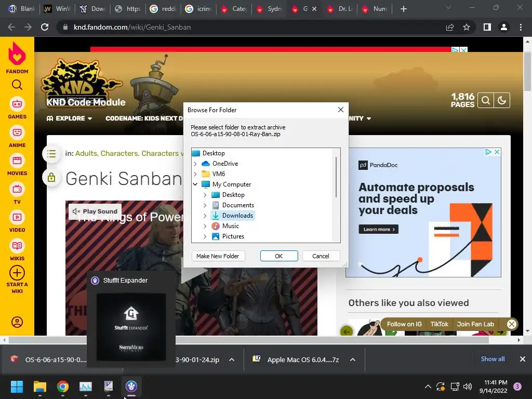This screenshot has height=399, width=532.
Task: Open File Explorer from the taskbar
Action: click(x=39, y=387)
